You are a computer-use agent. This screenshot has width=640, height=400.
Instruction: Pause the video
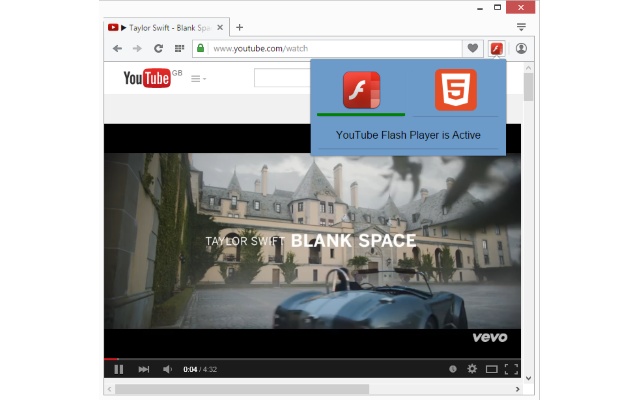(x=119, y=369)
